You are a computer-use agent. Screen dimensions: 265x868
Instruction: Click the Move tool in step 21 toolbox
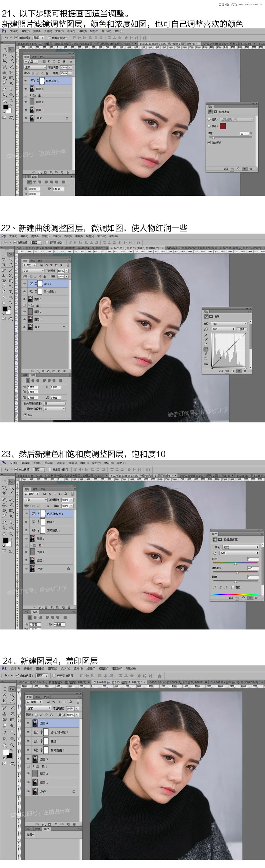(11, 50)
